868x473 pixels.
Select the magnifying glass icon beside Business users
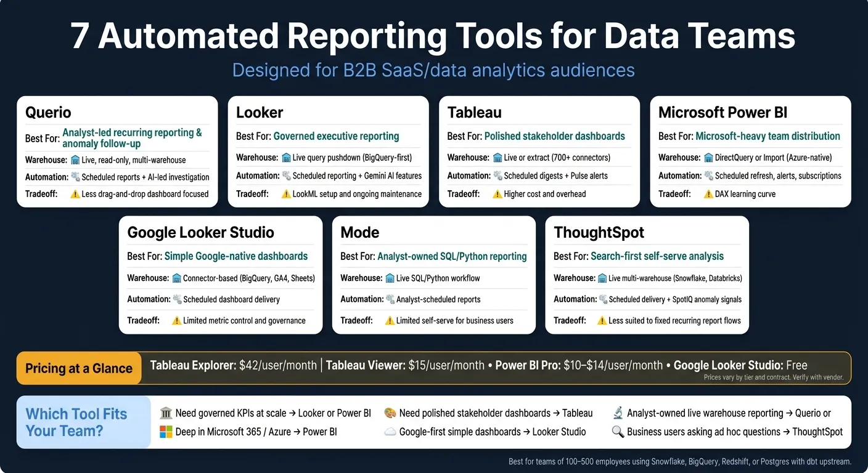click(x=618, y=432)
